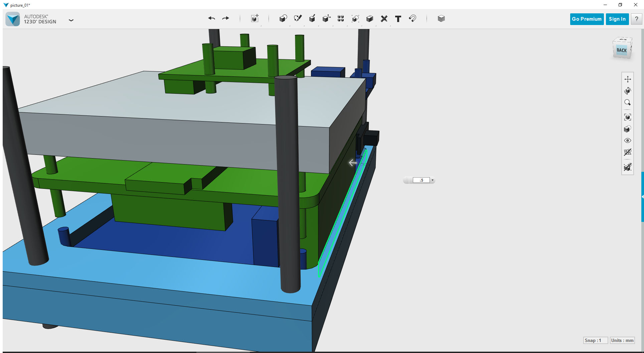Image resolution: width=644 pixels, height=353 pixels.
Task: Click the Zoom magnifier in right sidebar
Action: (x=628, y=102)
